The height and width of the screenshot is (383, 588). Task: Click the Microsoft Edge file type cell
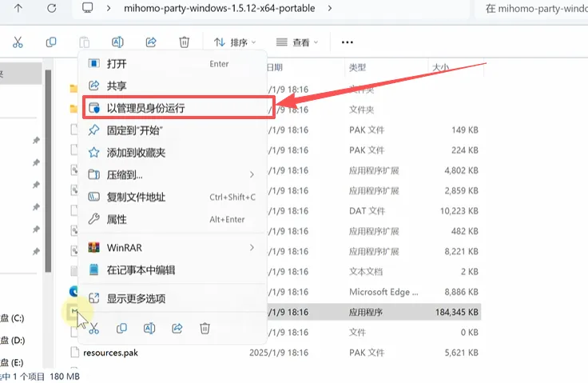(x=383, y=292)
